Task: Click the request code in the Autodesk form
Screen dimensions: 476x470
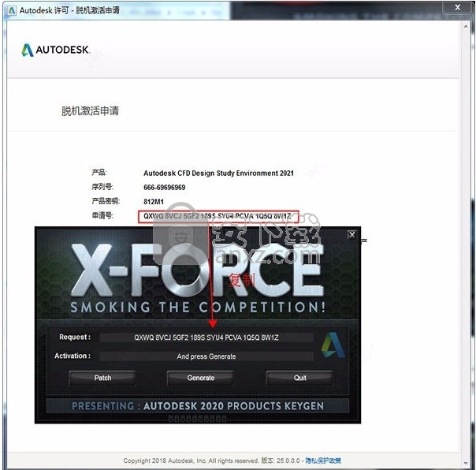Action: point(218,216)
